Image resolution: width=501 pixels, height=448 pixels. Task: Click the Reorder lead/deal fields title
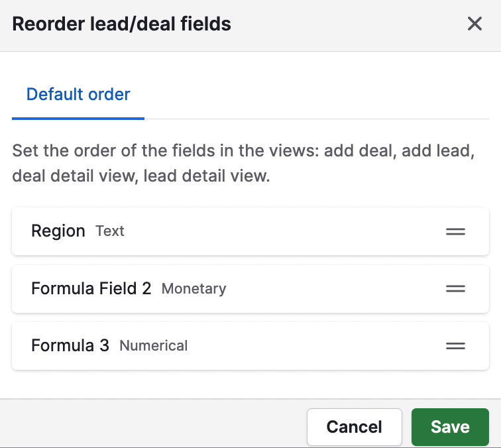(x=121, y=24)
